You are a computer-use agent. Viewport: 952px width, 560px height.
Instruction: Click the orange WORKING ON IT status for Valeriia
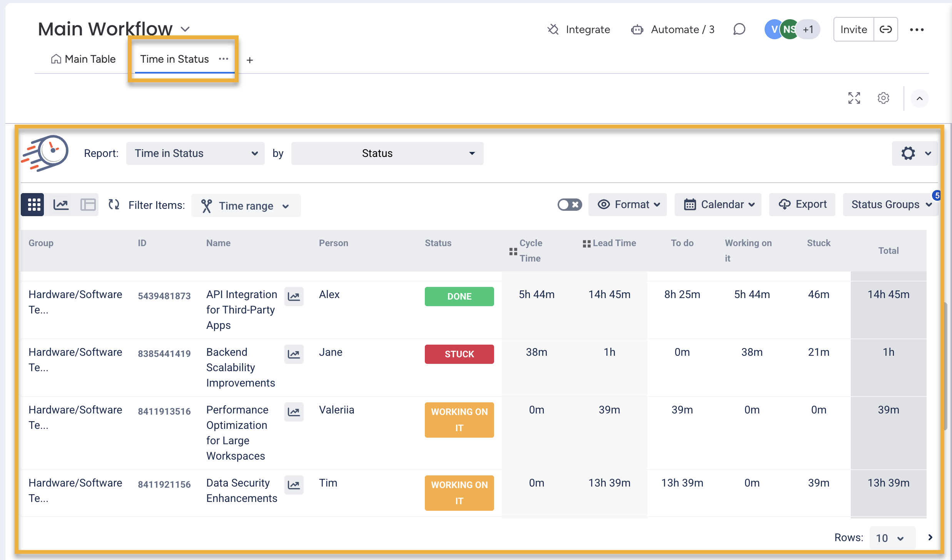click(x=459, y=420)
